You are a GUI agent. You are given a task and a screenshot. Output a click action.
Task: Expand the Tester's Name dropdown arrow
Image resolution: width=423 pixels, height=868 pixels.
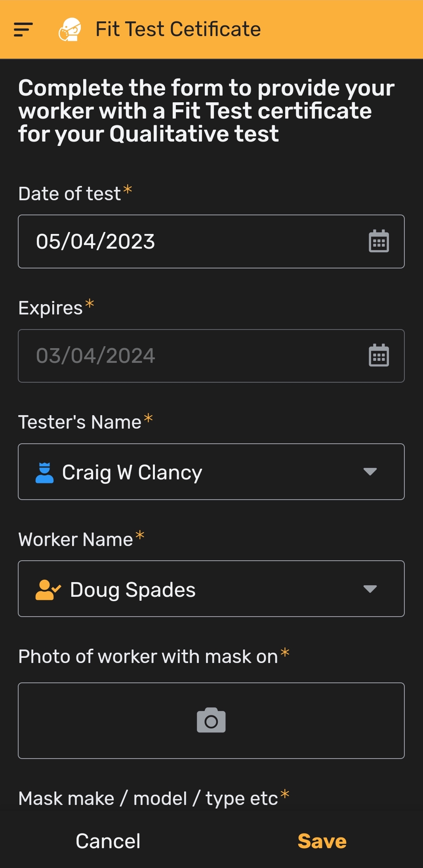(x=370, y=471)
